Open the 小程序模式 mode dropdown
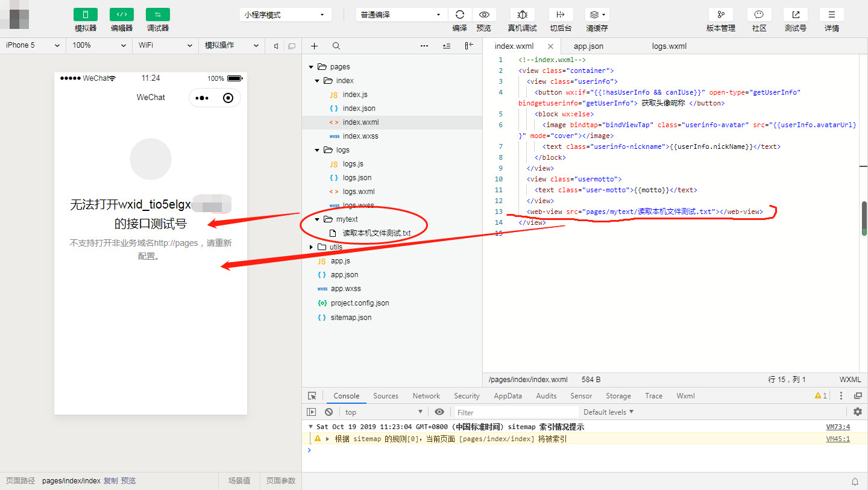Viewport: 868px width, 490px height. click(x=285, y=15)
